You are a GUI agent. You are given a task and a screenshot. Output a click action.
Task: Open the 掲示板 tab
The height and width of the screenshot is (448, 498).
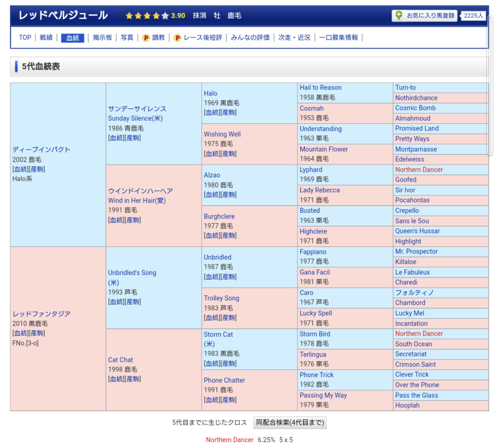point(102,38)
